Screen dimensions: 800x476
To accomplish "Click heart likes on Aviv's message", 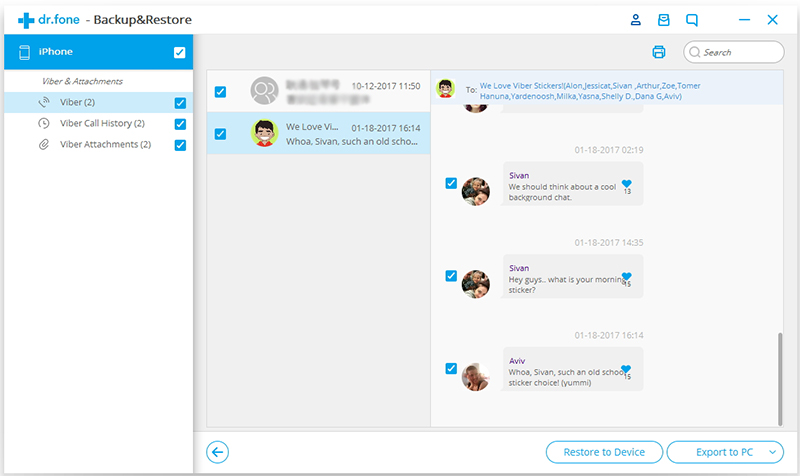I will (627, 372).
